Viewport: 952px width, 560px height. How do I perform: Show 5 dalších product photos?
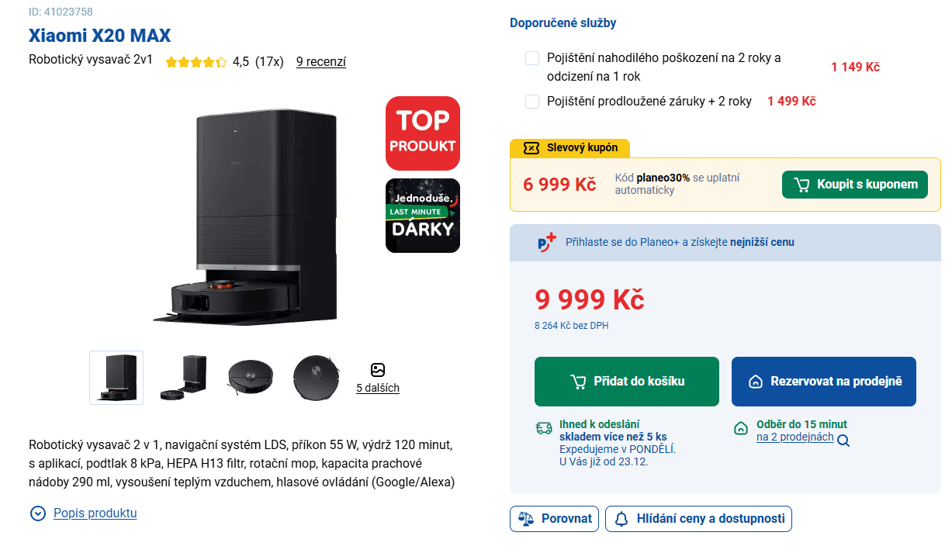point(378,380)
